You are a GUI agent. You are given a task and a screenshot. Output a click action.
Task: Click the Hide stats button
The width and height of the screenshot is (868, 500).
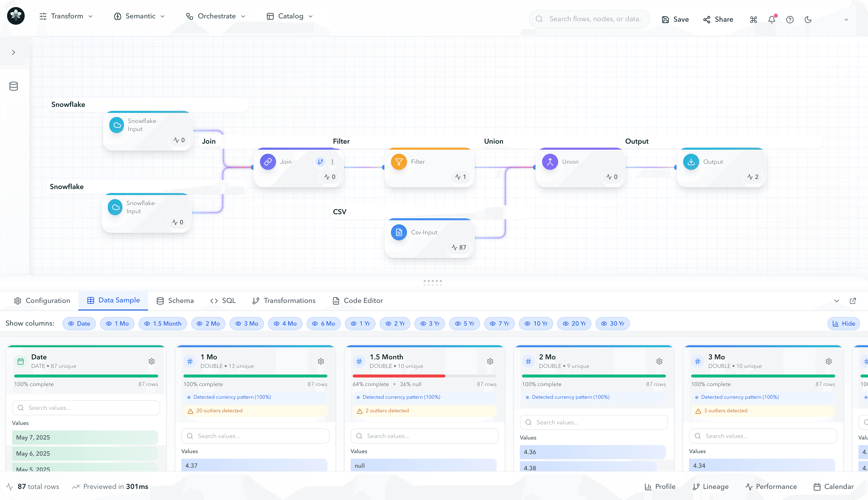tap(843, 324)
